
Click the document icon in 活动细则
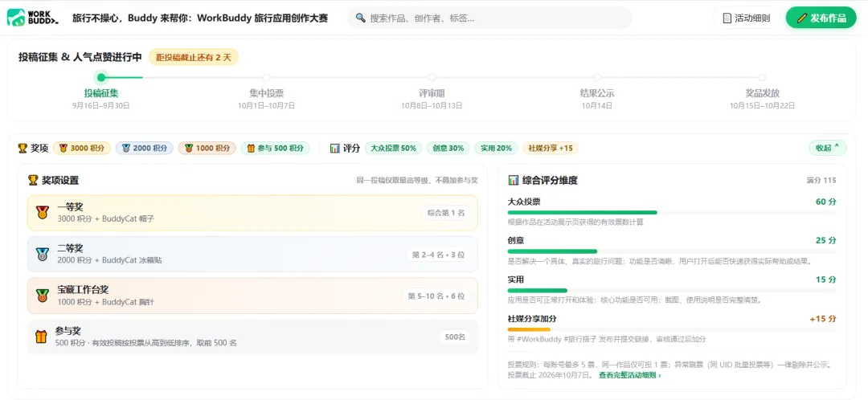[727, 18]
